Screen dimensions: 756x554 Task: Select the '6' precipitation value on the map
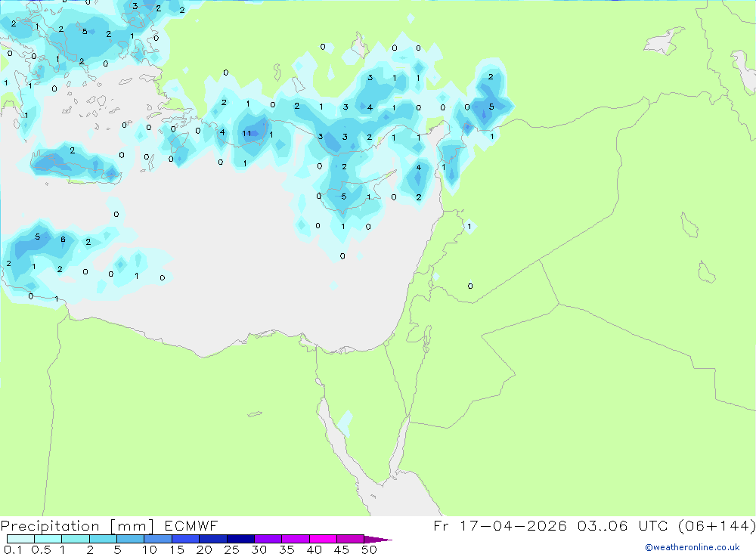click(64, 239)
